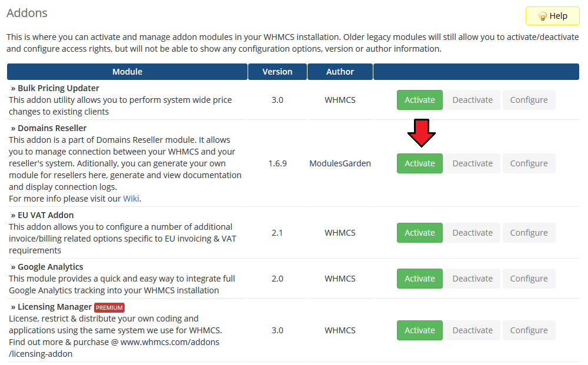Click Deactivate for Bulk Pricing Updater
The width and height of the screenshot is (588, 365).
472,100
